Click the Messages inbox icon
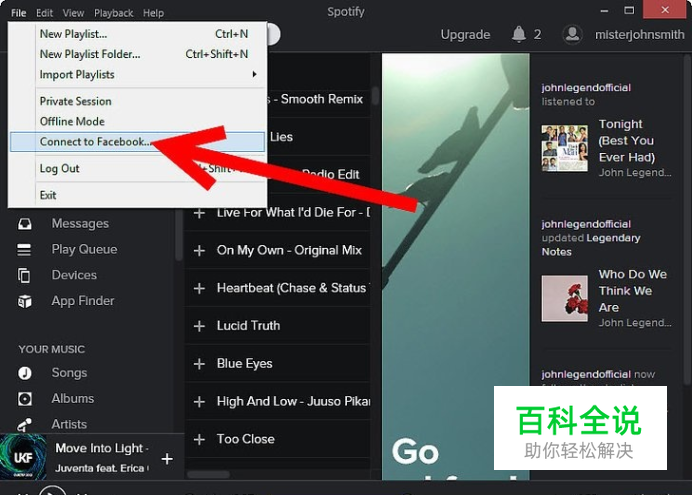692x495 pixels. [x=25, y=224]
